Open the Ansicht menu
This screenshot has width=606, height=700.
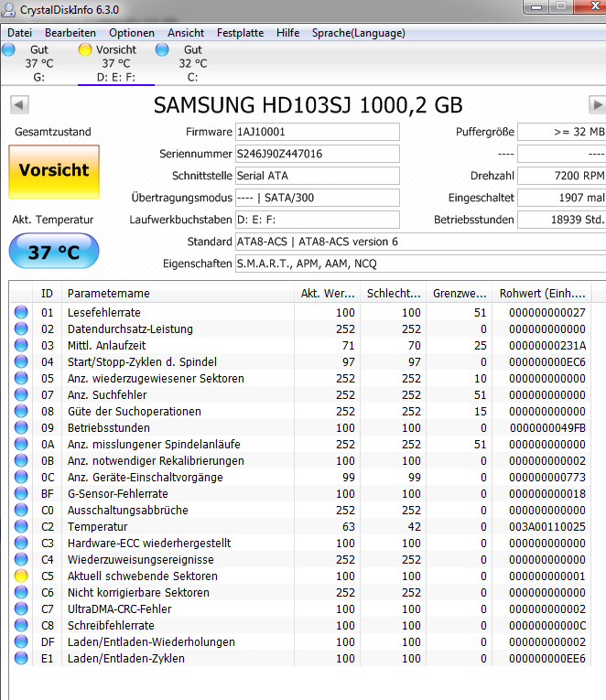click(186, 33)
